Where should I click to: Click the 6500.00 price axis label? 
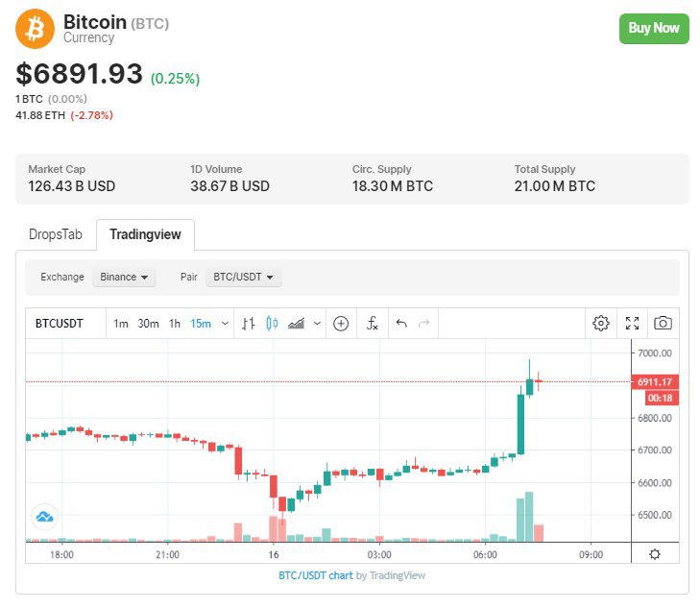point(655,515)
